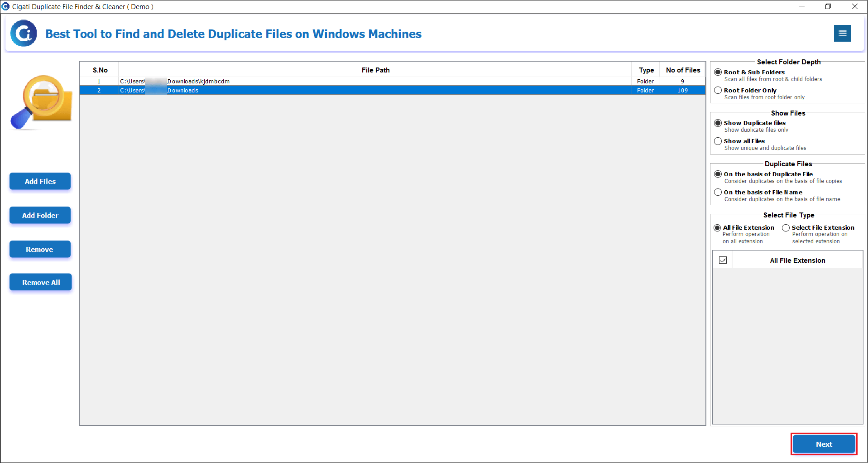Image resolution: width=868 pixels, height=463 pixels.
Task: Click the Remove button
Action: [x=40, y=249]
